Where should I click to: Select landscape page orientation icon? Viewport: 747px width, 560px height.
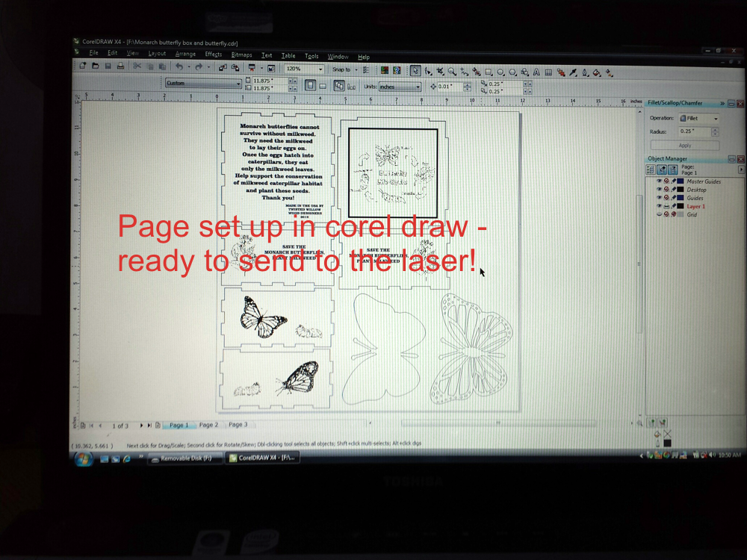(x=323, y=86)
